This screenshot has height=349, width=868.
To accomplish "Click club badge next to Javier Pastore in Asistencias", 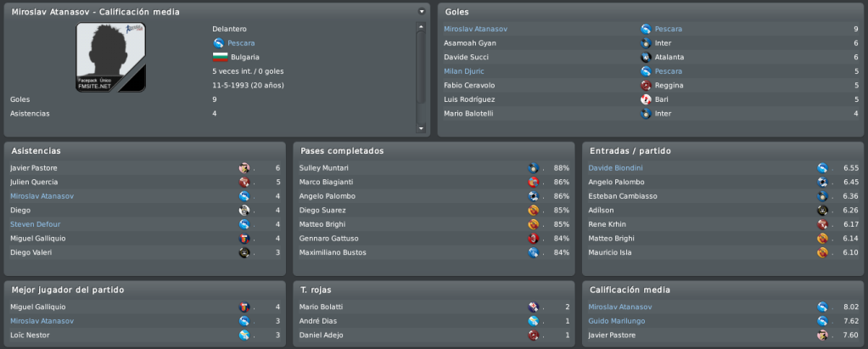I will 244,168.
